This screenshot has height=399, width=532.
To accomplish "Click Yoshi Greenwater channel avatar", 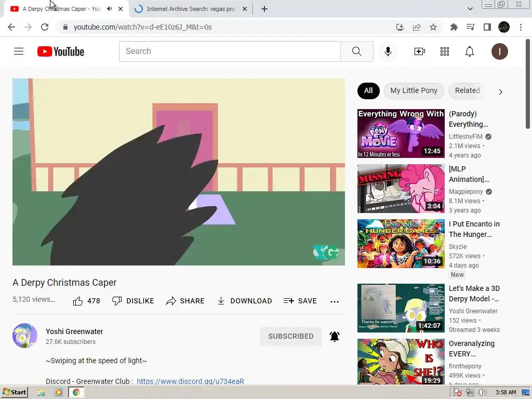I will tap(25, 336).
